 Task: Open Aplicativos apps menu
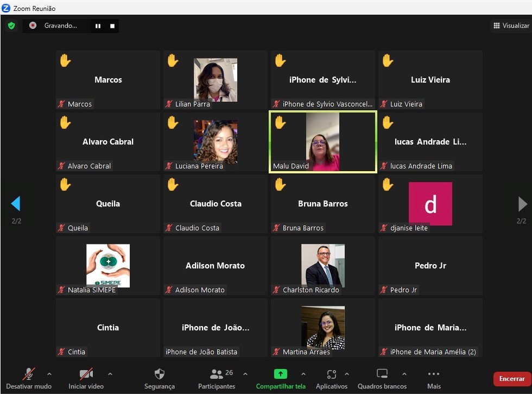(331, 378)
